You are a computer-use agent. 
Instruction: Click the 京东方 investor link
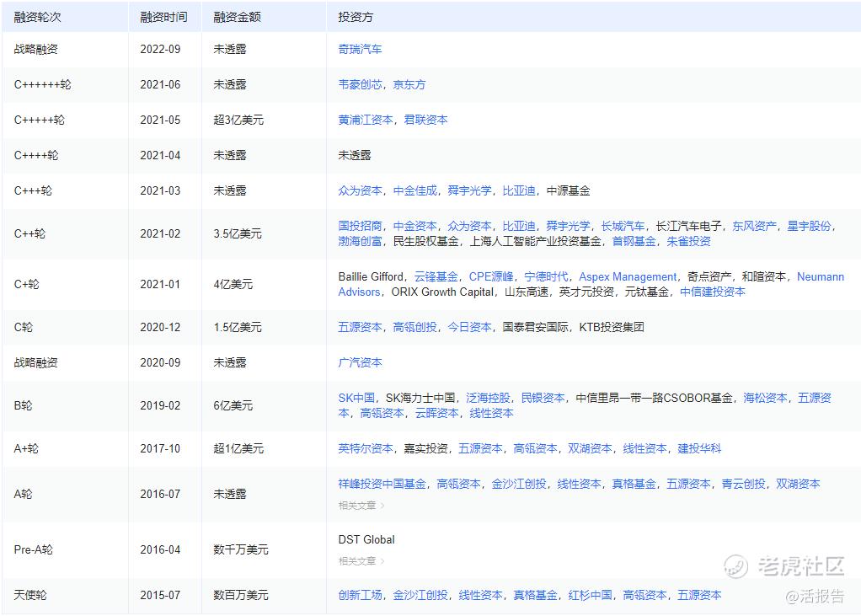click(409, 84)
